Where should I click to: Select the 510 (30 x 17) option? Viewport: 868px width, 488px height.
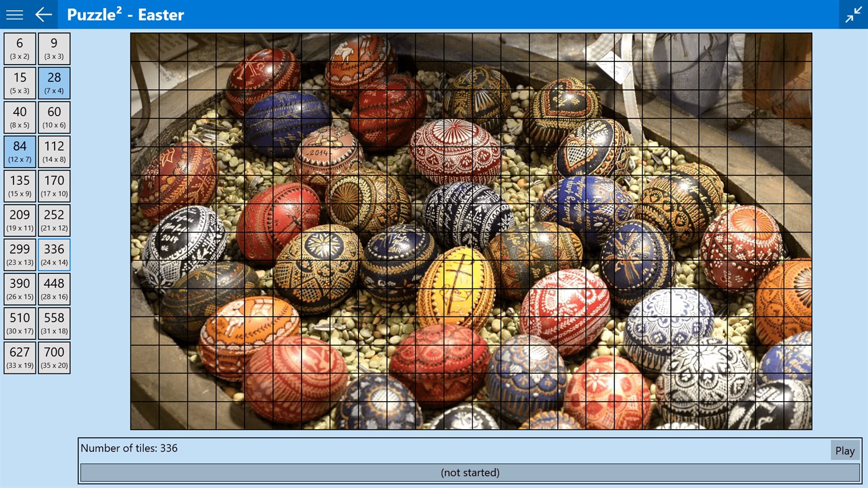pos(19,322)
